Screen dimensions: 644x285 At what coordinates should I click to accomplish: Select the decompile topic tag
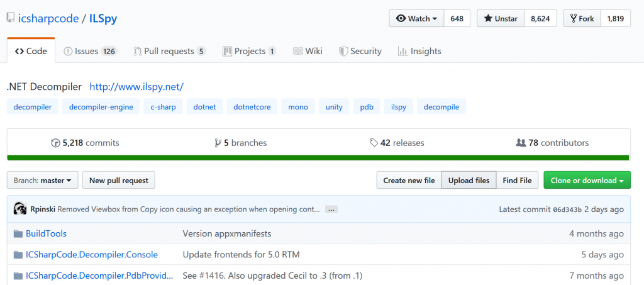pyautogui.click(x=441, y=107)
